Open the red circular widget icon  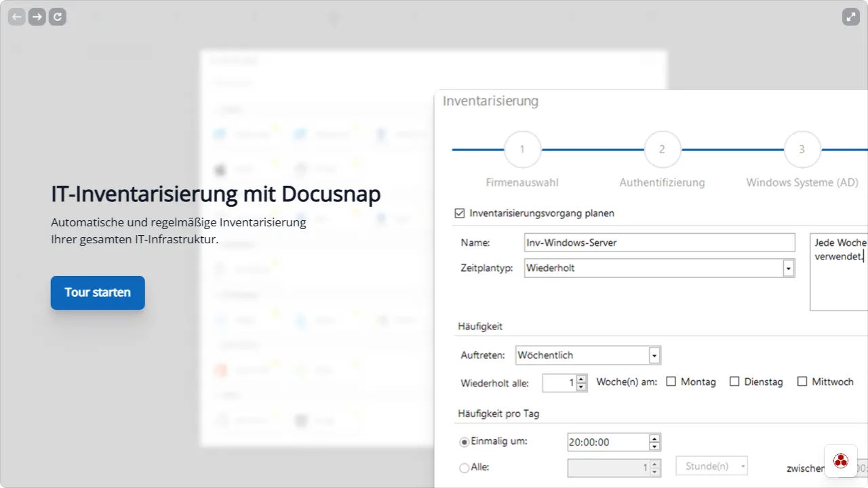841,461
